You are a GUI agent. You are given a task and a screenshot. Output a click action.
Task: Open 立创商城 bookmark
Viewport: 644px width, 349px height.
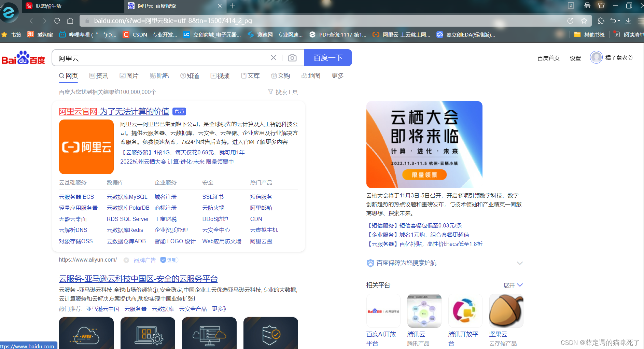point(212,34)
